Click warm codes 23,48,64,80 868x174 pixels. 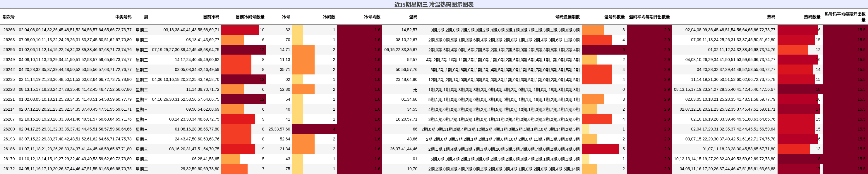(406, 80)
